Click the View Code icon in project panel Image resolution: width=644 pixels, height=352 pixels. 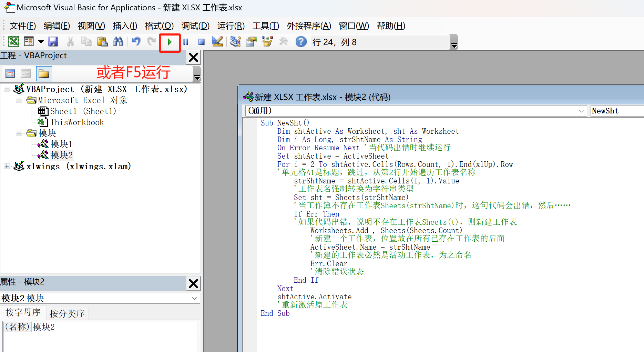tap(10, 73)
